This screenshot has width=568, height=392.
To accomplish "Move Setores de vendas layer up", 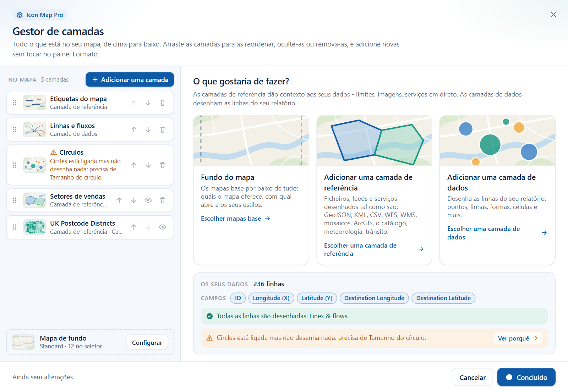I will [119, 200].
